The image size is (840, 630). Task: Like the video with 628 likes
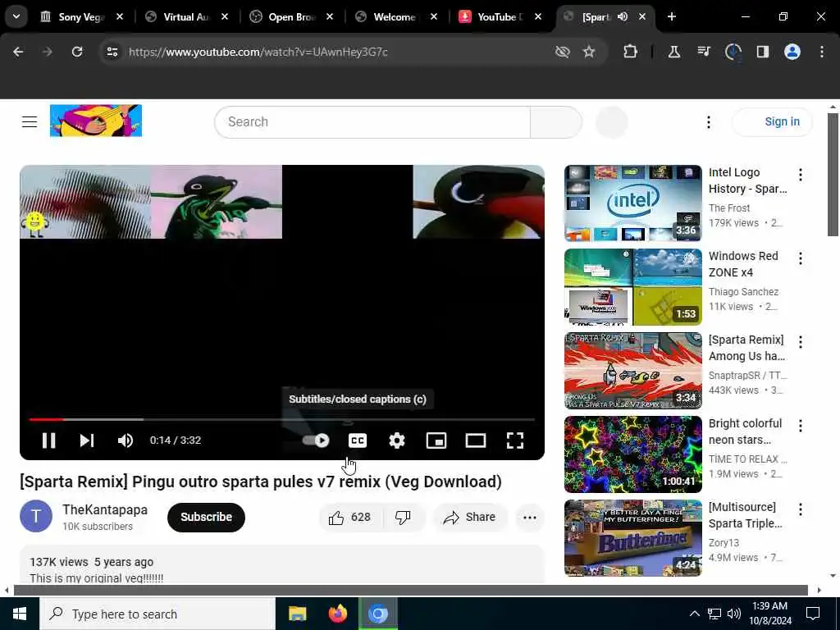(x=349, y=517)
